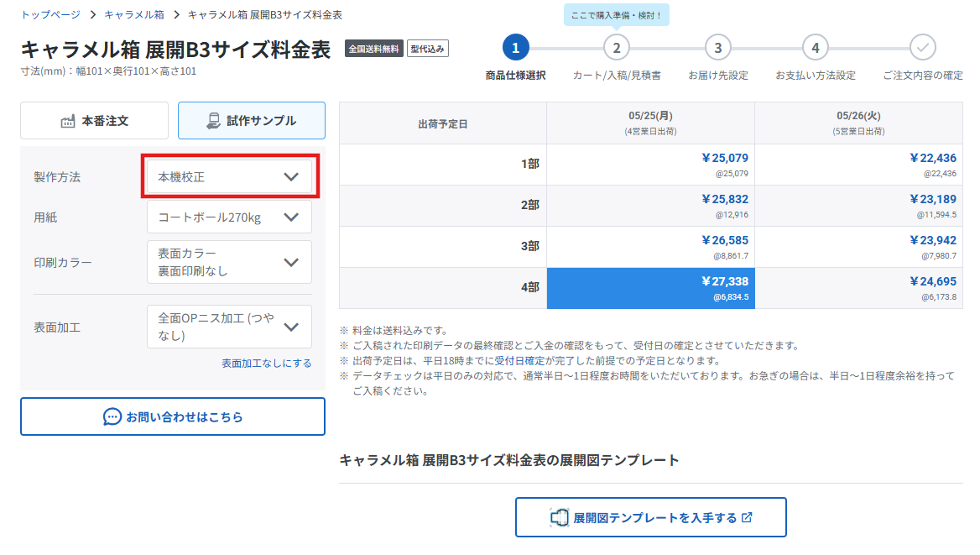Select price ¥23,189 for 2部 on 05/26
The width and height of the screenshot is (980, 555).
click(858, 206)
